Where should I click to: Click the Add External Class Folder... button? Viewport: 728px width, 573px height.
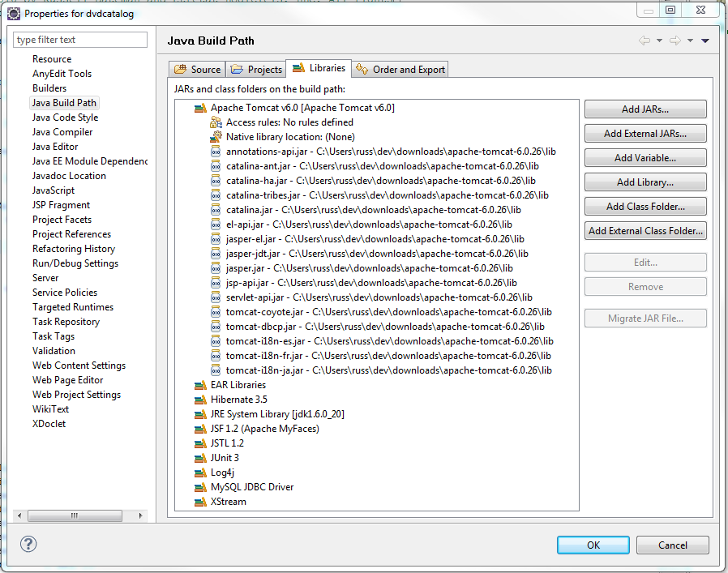click(x=645, y=231)
